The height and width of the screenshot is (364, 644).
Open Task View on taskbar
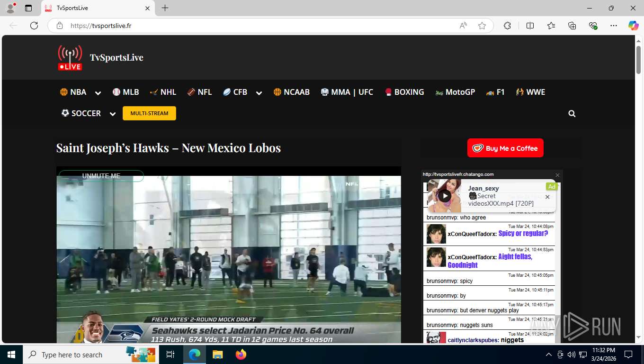click(170, 355)
